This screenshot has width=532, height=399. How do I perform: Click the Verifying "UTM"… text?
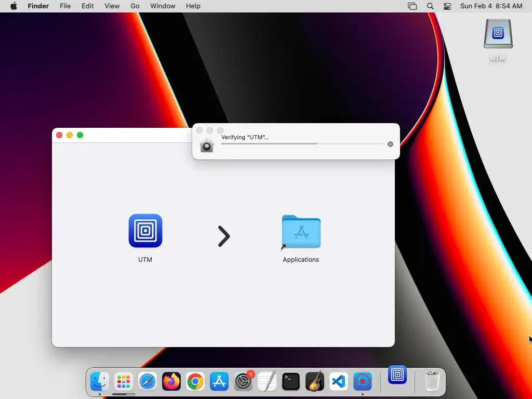245,137
